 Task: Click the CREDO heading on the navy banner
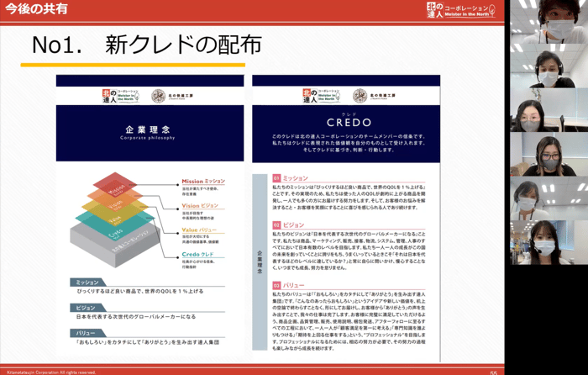pos(349,123)
